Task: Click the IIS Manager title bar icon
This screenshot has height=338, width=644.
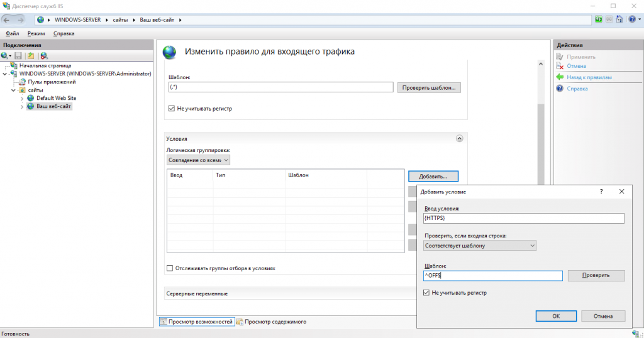Action: click(x=6, y=6)
